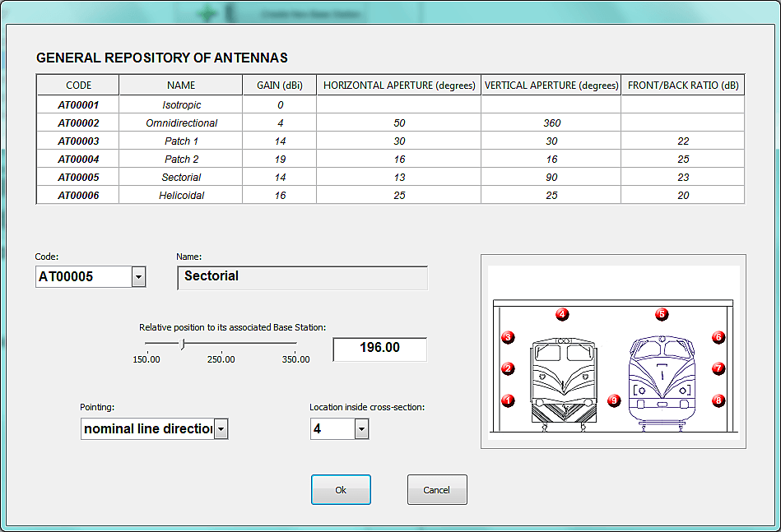Click the antenna Name text field
Image resolution: width=781 pixels, height=532 pixels.
[302, 277]
